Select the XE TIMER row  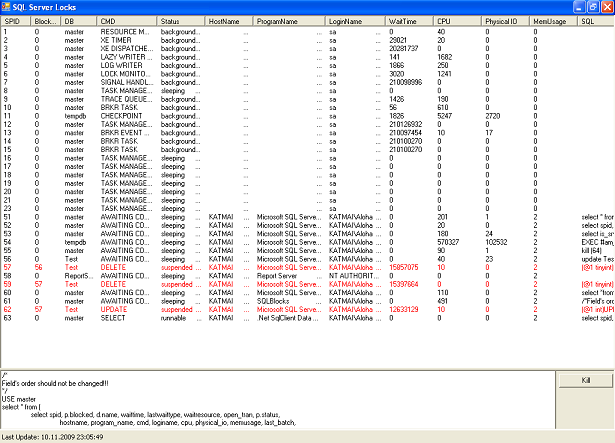click(x=307, y=40)
